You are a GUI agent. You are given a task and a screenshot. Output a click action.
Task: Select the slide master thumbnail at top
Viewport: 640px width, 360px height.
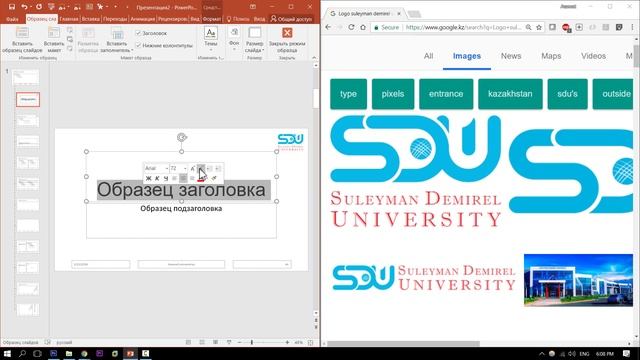[26, 77]
